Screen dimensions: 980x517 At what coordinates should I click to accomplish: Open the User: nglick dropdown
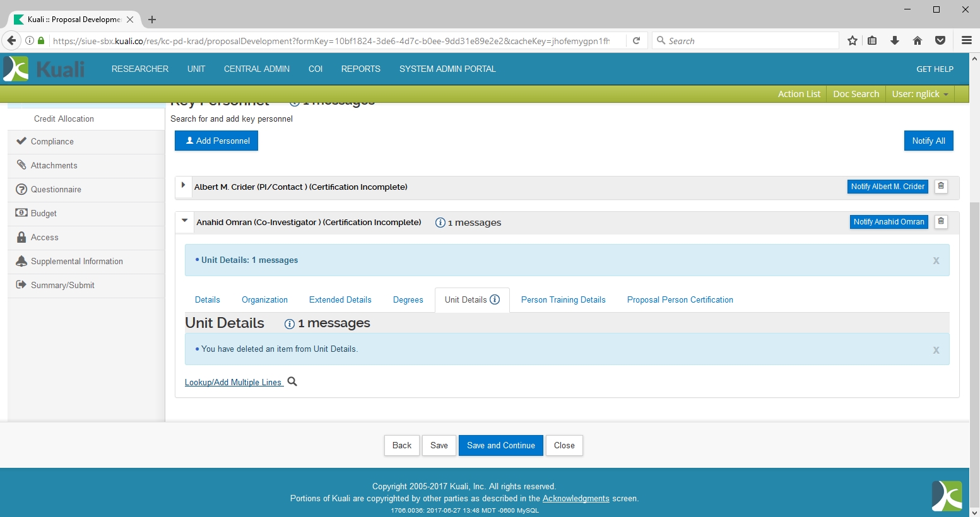pos(919,94)
